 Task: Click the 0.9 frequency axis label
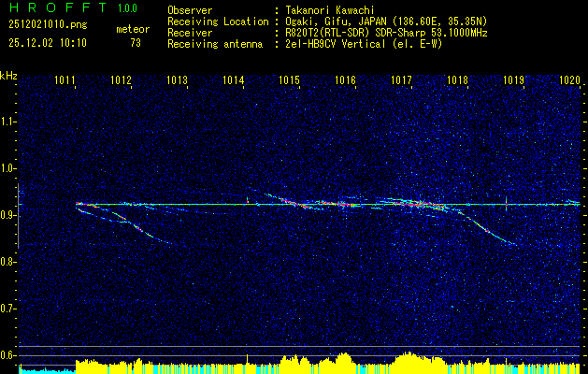pos(7,215)
